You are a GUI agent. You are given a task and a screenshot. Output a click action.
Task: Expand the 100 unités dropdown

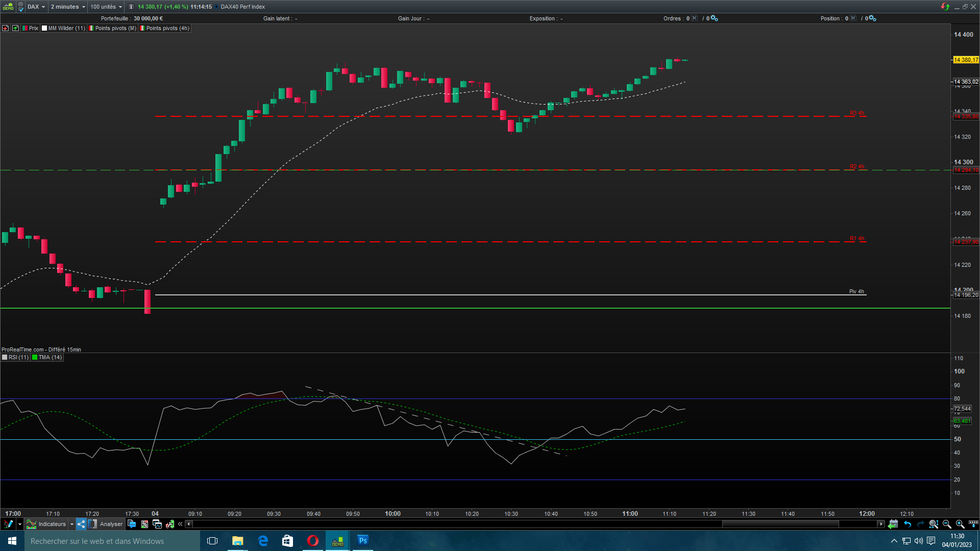click(x=106, y=7)
